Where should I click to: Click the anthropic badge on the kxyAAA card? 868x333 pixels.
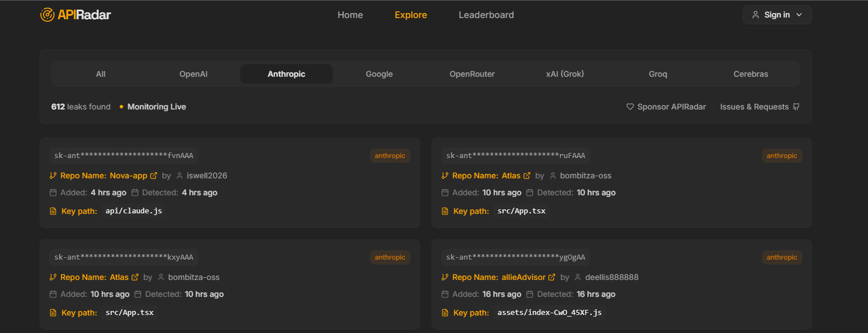tap(390, 257)
